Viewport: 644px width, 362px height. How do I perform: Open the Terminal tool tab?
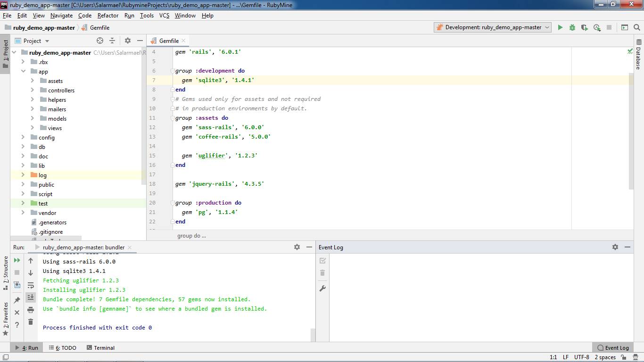pyautogui.click(x=100, y=348)
